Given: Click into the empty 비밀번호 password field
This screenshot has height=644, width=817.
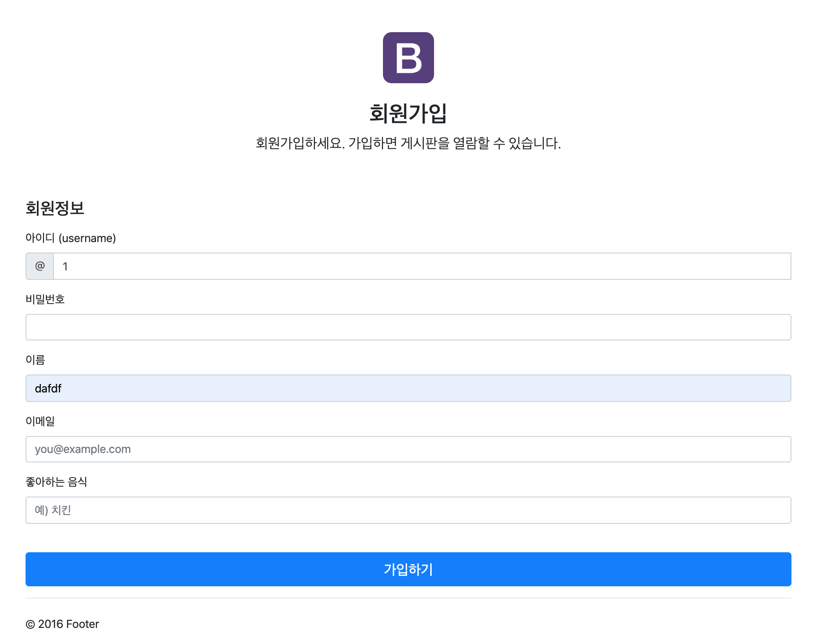Looking at the screenshot, I should (408, 327).
